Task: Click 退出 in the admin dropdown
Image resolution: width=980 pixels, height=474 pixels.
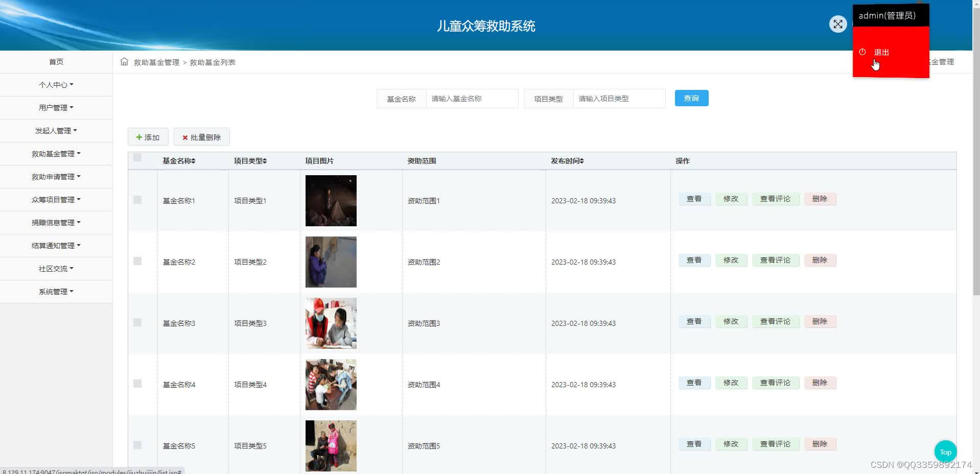Action: tap(881, 52)
